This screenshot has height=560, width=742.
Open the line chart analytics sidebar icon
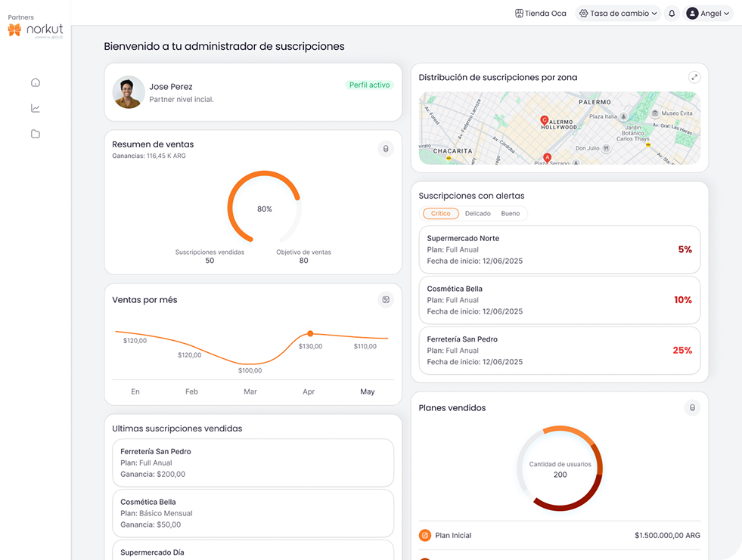pyautogui.click(x=35, y=108)
